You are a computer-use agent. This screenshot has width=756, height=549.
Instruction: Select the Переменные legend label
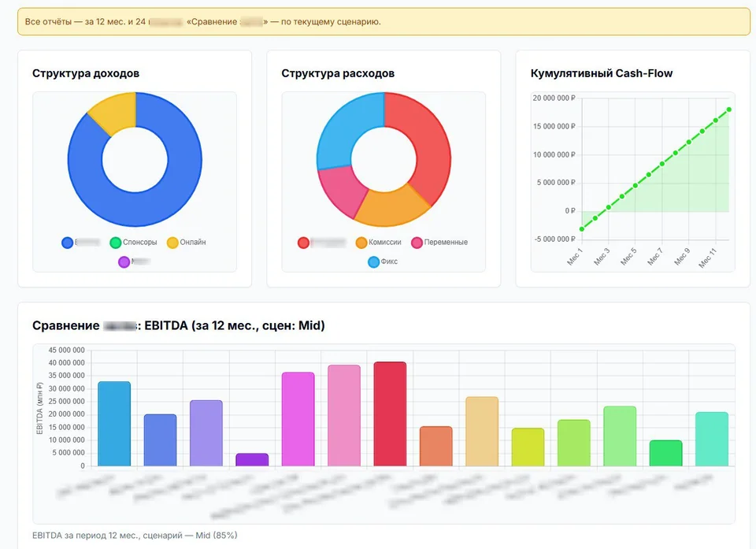[x=446, y=242]
